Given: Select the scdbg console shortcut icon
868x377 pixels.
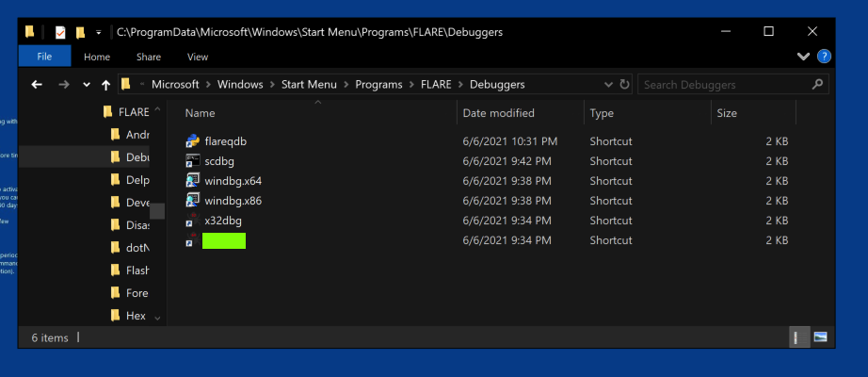Looking at the screenshot, I should 192,161.
